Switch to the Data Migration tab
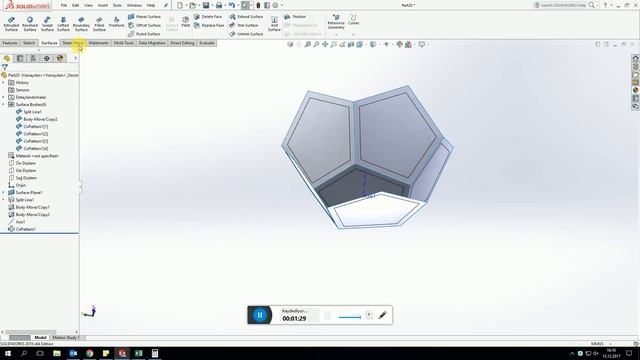640x360 pixels. (152, 43)
